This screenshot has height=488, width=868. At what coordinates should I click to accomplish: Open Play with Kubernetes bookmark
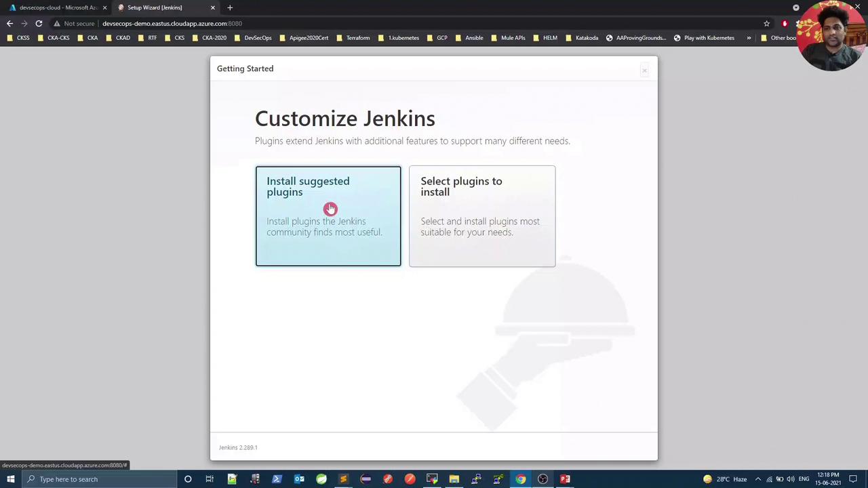pos(704,38)
